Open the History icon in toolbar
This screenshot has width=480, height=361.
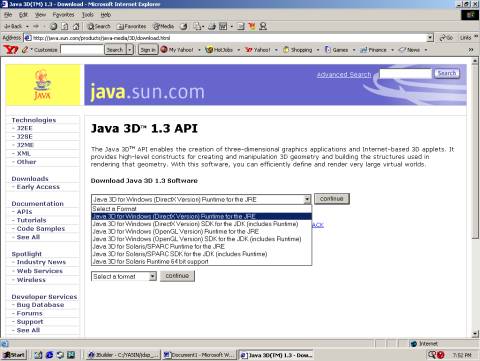click(x=184, y=26)
